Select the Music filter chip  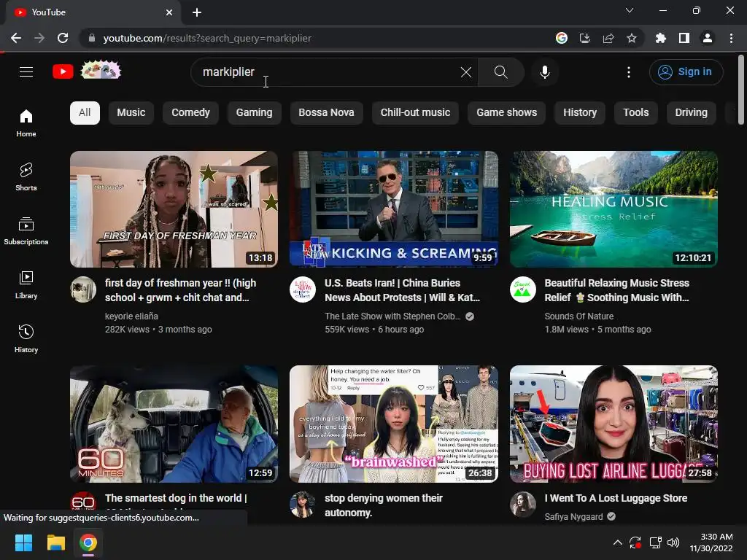point(131,113)
